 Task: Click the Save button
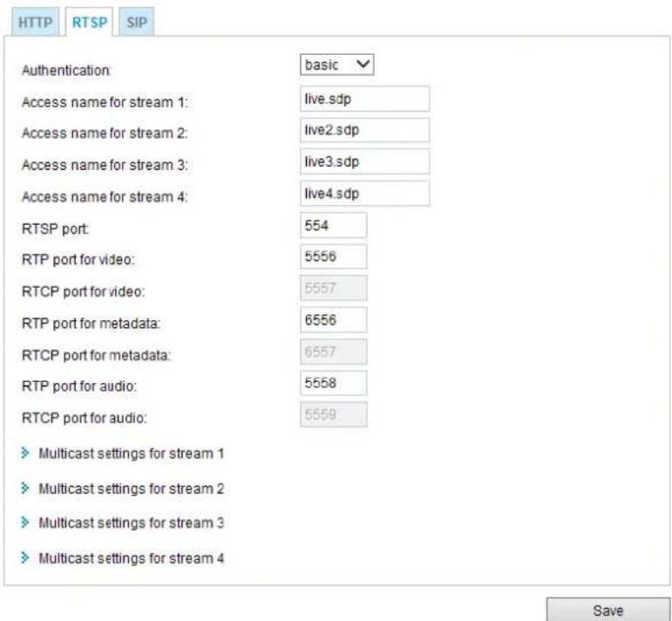[608, 610]
